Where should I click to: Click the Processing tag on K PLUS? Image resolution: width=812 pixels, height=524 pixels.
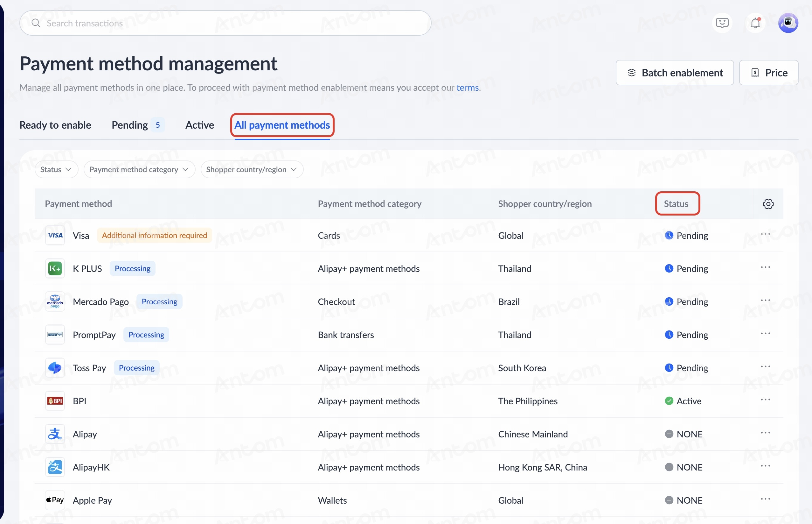point(133,268)
